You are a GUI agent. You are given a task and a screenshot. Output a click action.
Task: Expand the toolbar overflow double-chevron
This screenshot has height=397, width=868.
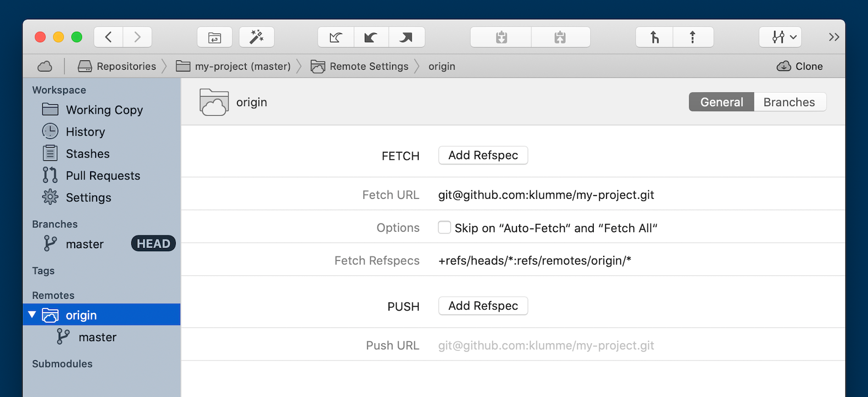[x=834, y=37]
